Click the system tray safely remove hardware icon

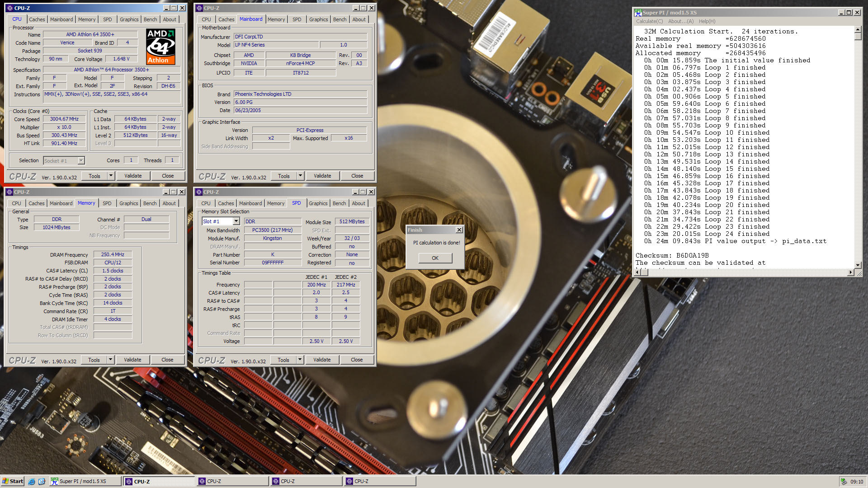(x=844, y=482)
